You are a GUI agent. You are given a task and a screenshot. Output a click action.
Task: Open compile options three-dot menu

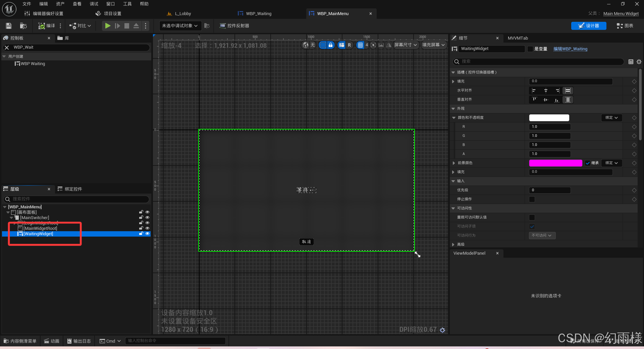pos(60,26)
